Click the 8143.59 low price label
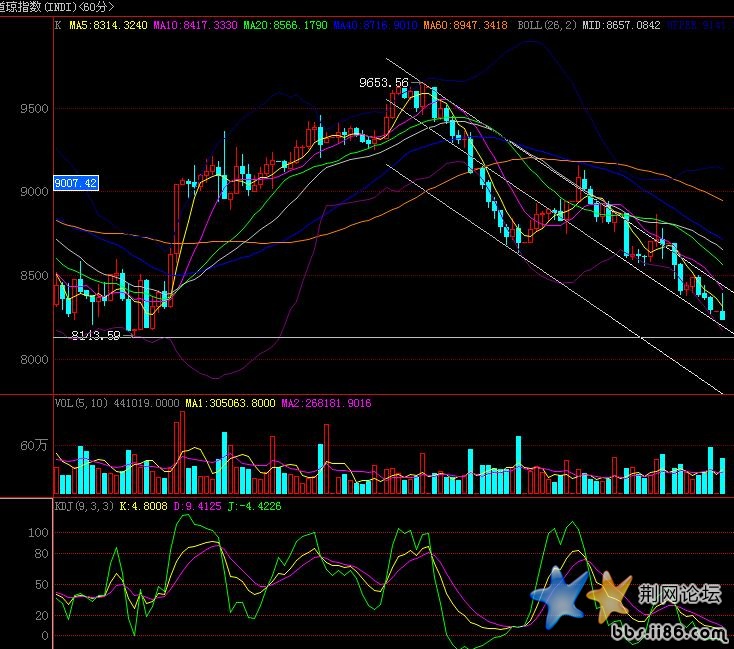This screenshot has width=734, height=649. (x=95, y=335)
